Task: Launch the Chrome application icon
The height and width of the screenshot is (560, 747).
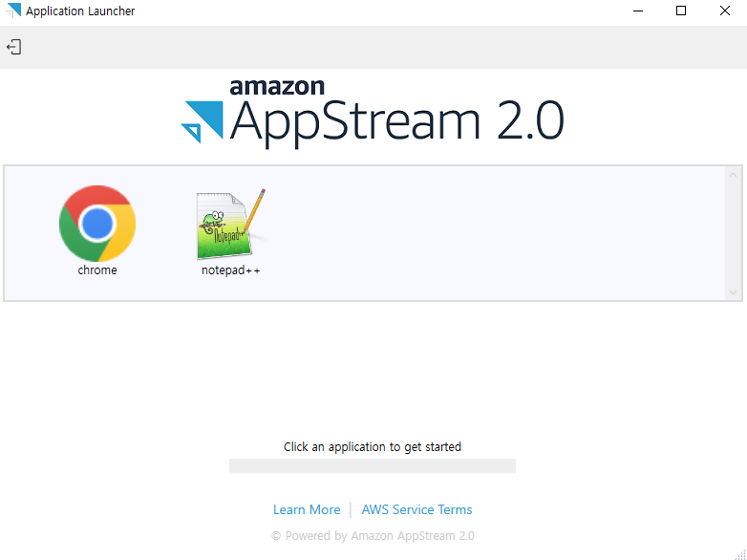Action: click(x=97, y=223)
